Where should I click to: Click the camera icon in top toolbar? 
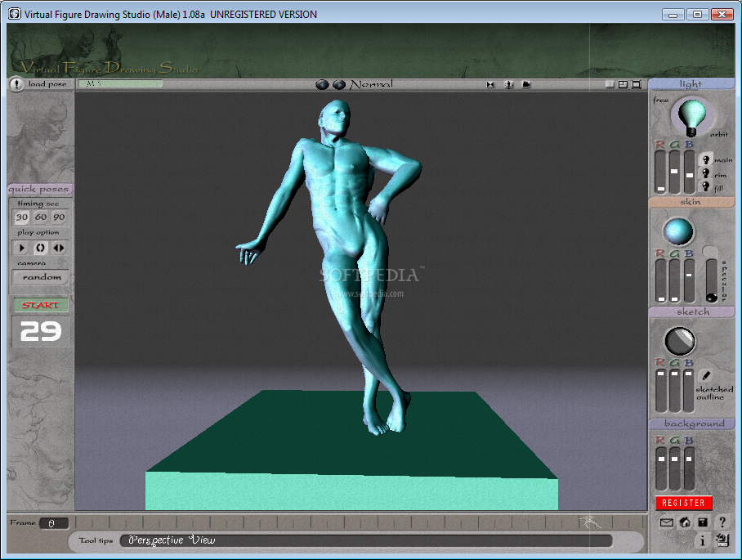526,84
